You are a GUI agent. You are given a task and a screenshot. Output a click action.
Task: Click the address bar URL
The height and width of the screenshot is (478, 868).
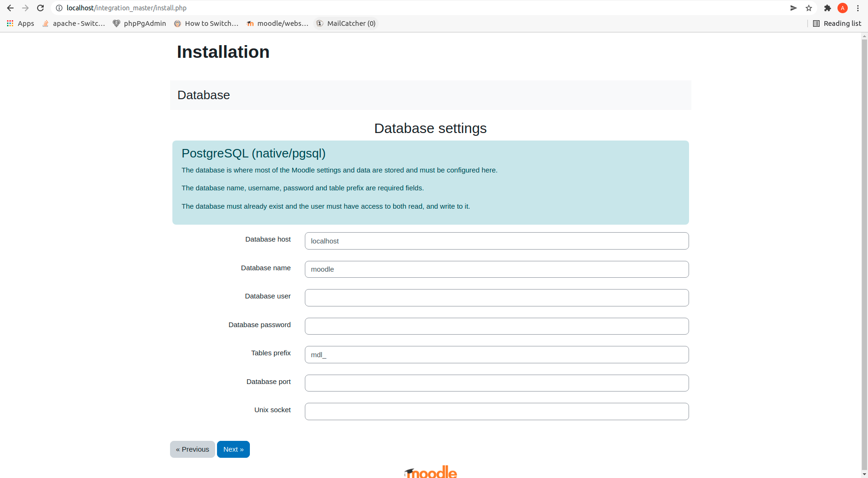pos(126,8)
